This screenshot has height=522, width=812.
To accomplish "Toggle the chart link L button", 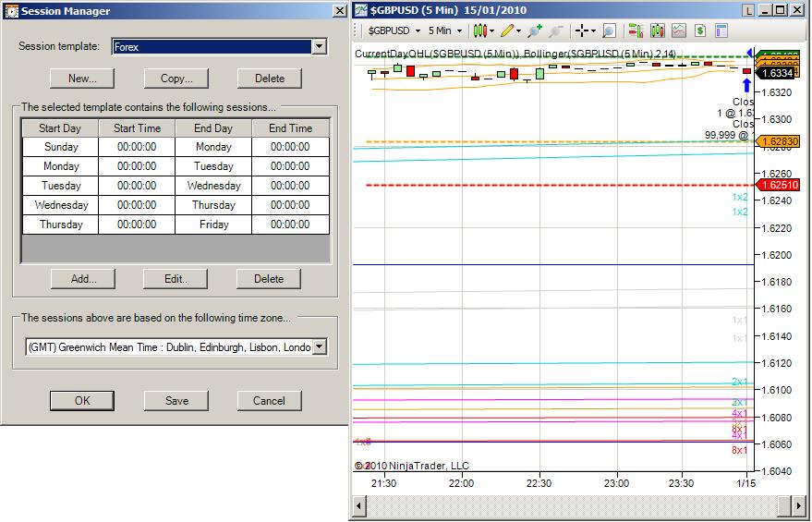I will (748, 11).
